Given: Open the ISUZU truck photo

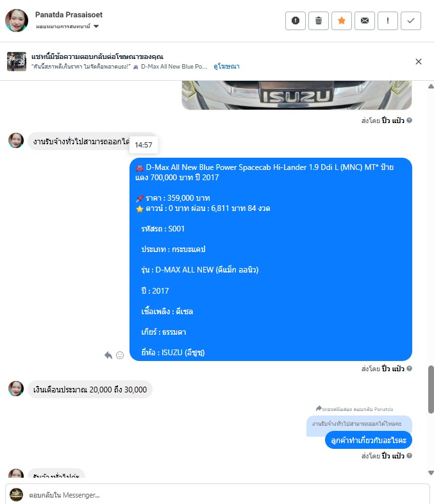Looking at the screenshot, I should [297, 95].
